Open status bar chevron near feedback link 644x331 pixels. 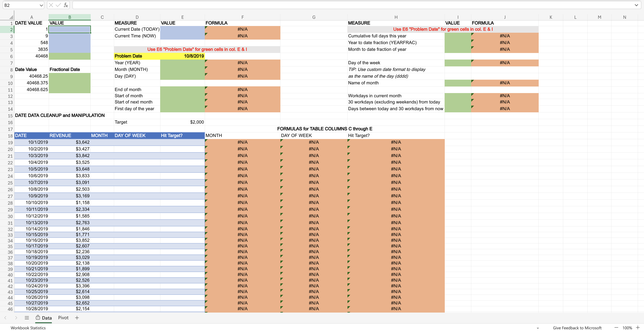[538, 328]
